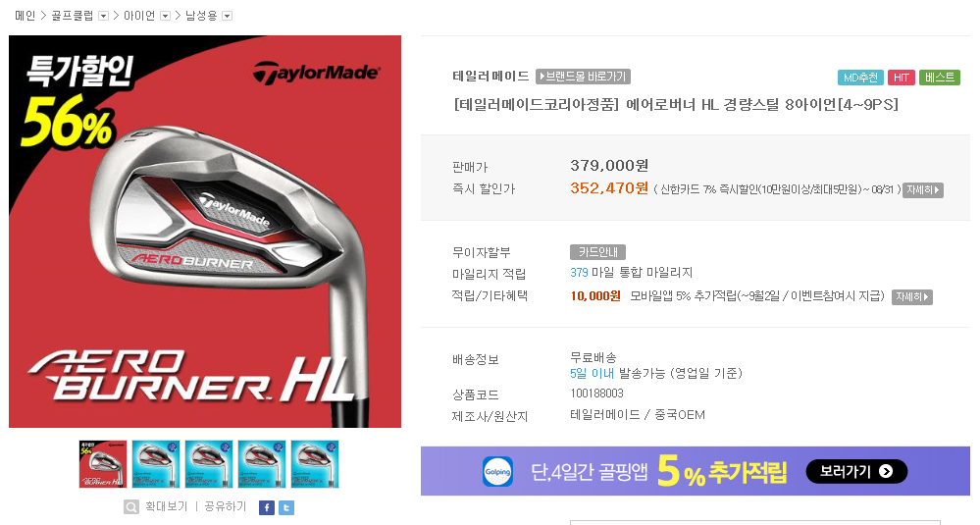Viewport: 980px width, 525px height.
Task: Expand the 남성용 breadcrumb dropdown
Action: pyautogui.click(x=228, y=17)
